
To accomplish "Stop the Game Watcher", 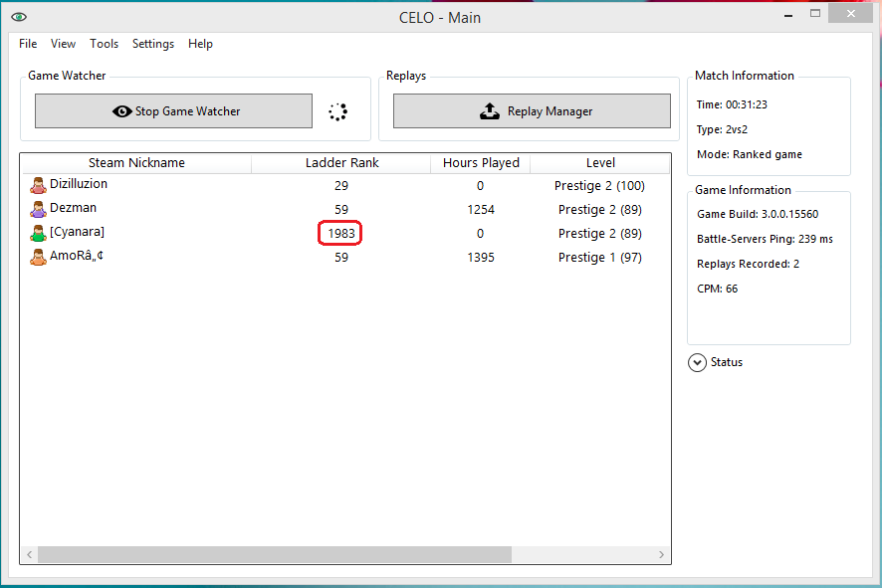I will point(173,111).
